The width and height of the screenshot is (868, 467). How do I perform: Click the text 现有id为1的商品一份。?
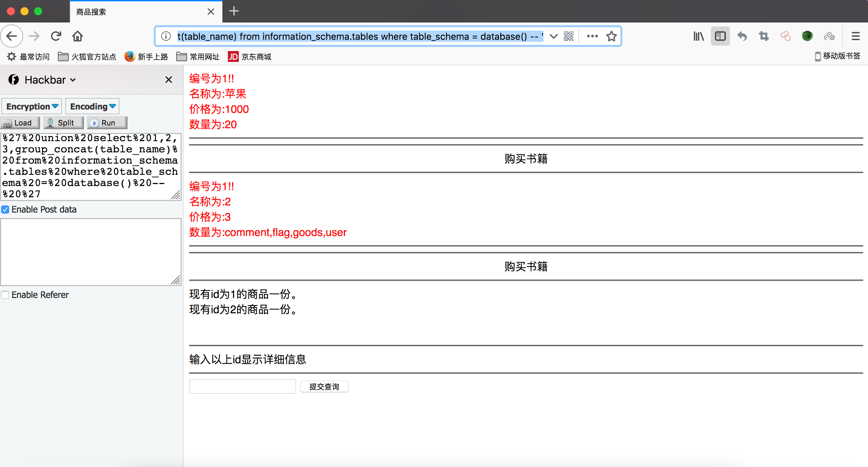click(243, 294)
